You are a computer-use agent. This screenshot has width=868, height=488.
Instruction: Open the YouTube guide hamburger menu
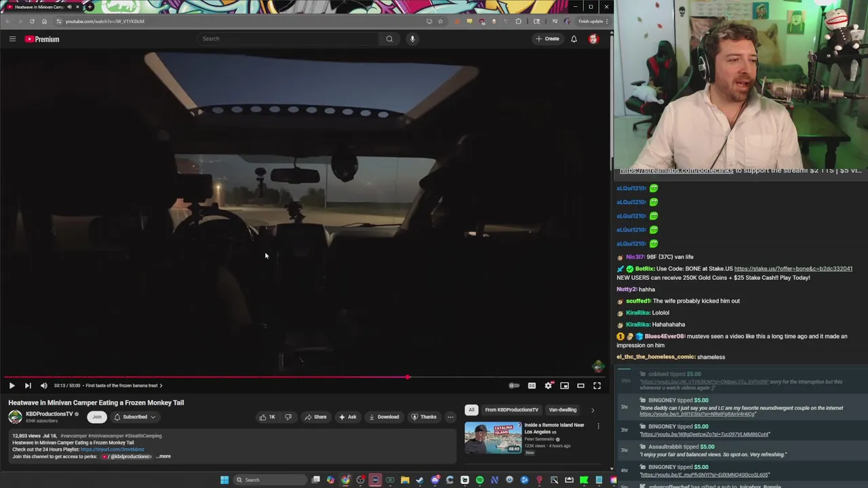pyautogui.click(x=12, y=39)
